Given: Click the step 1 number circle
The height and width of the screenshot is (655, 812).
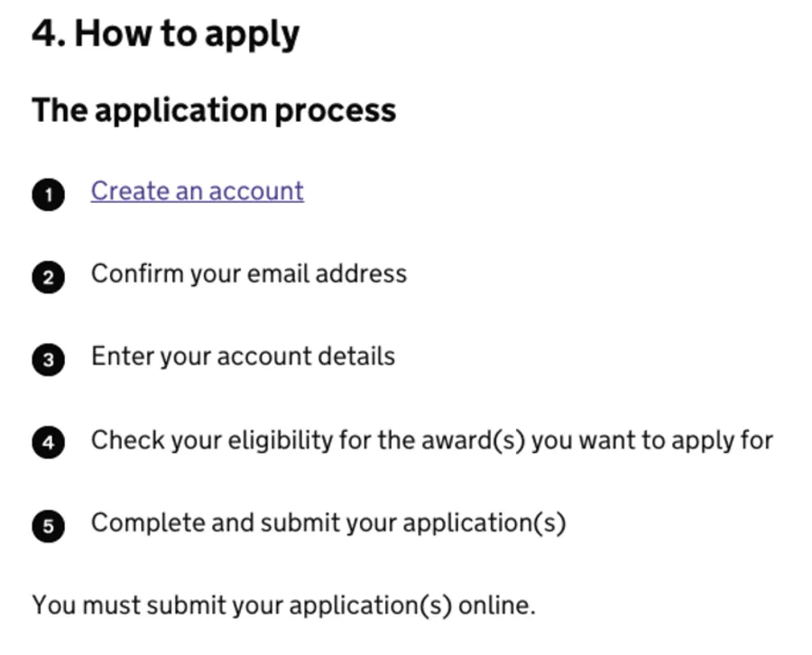Looking at the screenshot, I should pyautogui.click(x=49, y=194).
